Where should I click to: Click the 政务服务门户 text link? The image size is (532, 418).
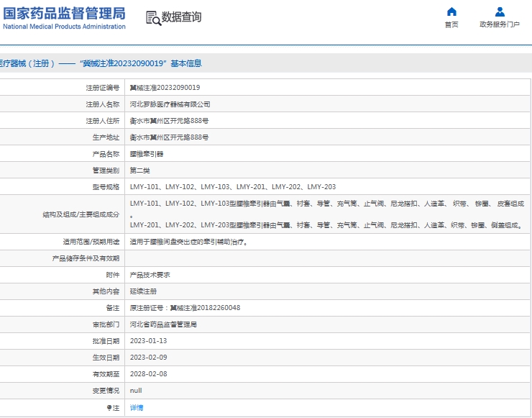coord(500,24)
